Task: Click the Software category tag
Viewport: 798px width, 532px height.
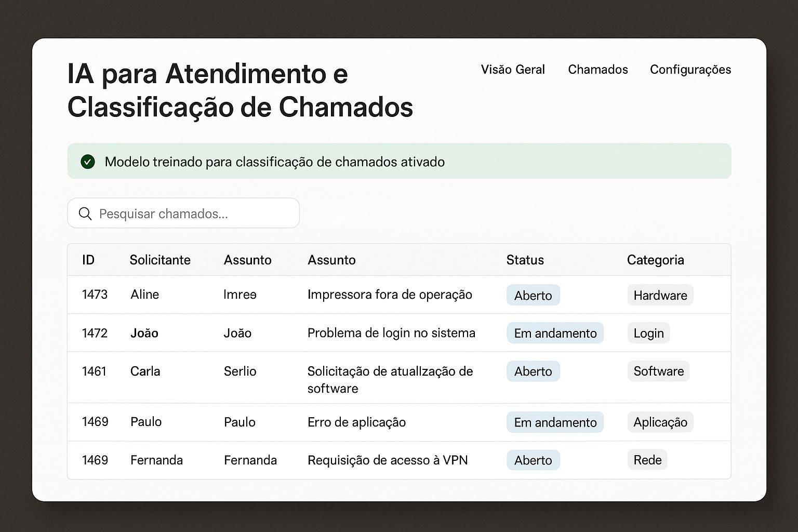Action: (x=658, y=371)
